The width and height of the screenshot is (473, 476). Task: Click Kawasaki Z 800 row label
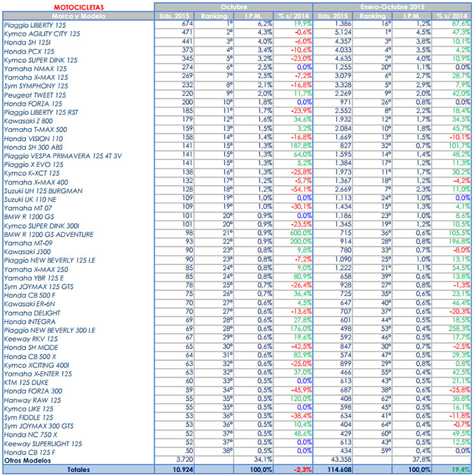click(28, 121)
